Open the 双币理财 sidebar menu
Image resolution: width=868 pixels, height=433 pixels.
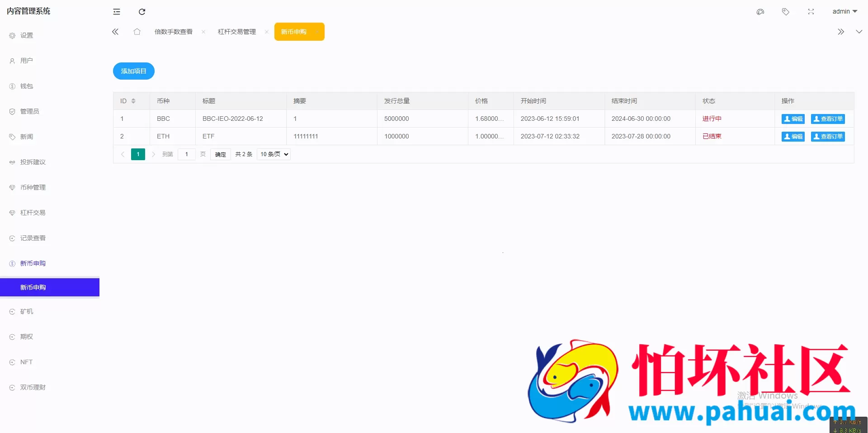50,387
